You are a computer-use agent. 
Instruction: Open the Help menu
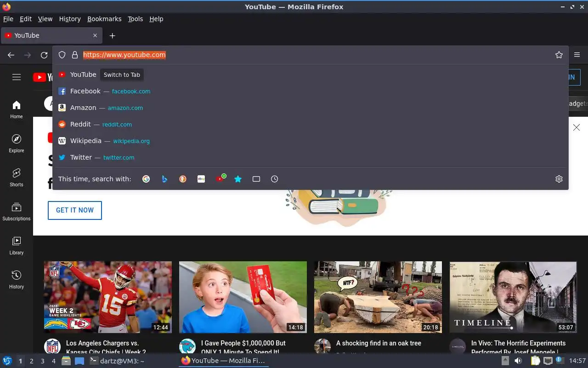click(x=156, y=19)
